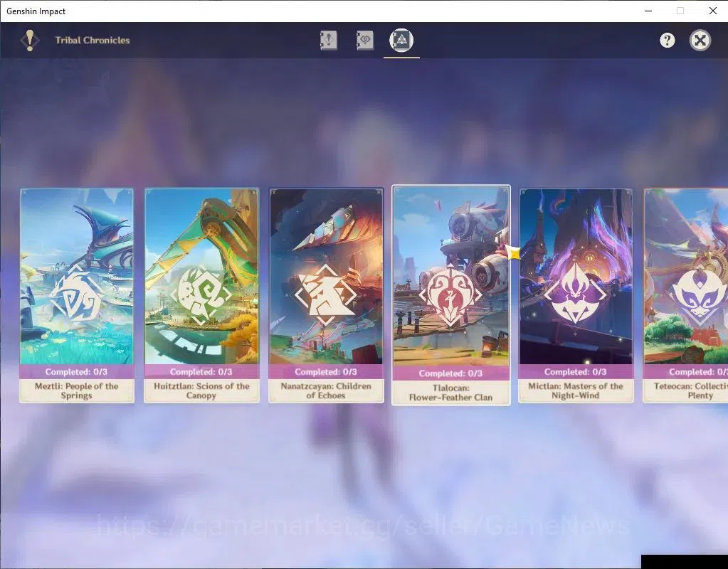Open the Teteocan: Collective of Plenty card

coord(686,295)
